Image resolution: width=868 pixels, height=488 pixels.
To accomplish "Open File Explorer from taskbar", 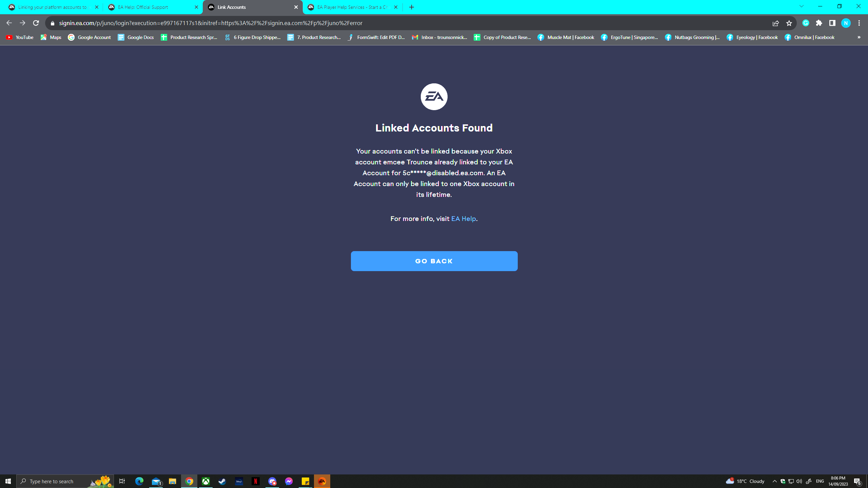I will coord(173,481).
